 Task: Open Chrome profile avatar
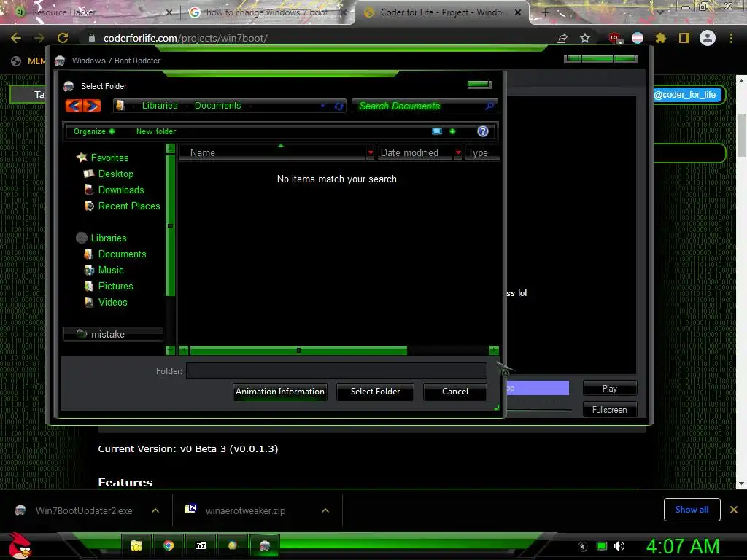pos(708,38)
